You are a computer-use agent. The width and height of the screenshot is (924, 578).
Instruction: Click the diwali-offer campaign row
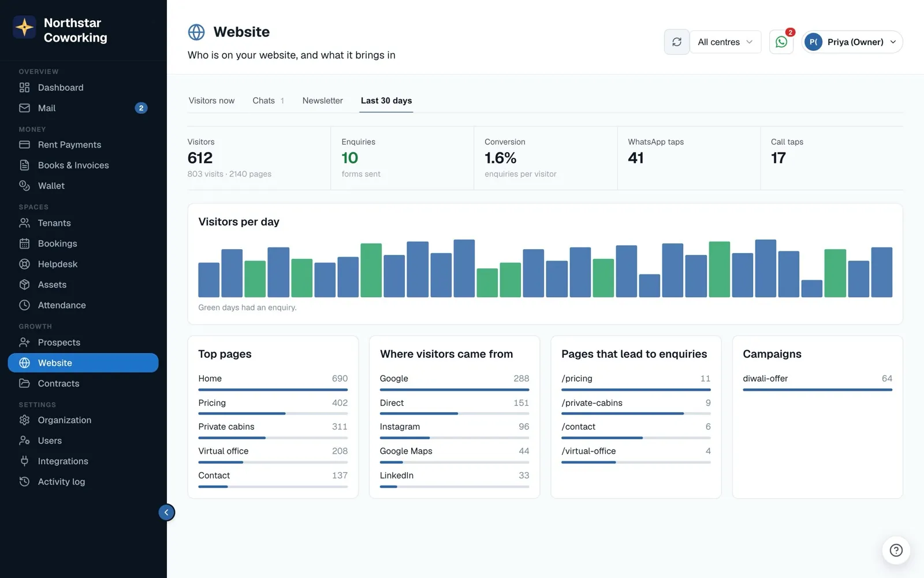tap(817, 382)
